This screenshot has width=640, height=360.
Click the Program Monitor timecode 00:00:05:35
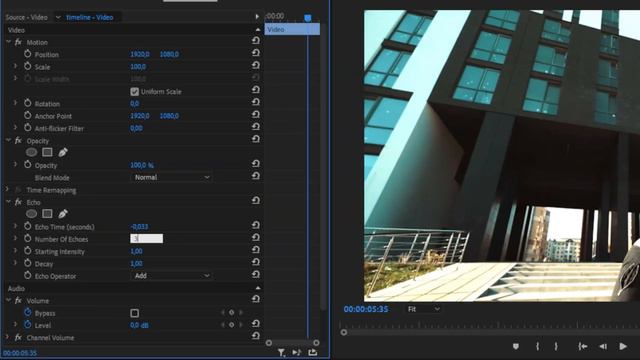click(366, 309)
